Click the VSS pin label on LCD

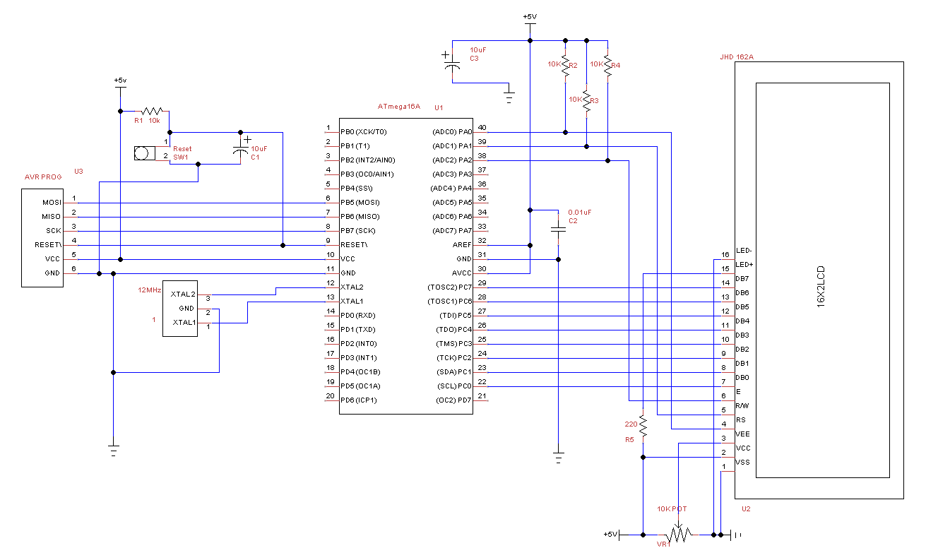tap(743, 463)
